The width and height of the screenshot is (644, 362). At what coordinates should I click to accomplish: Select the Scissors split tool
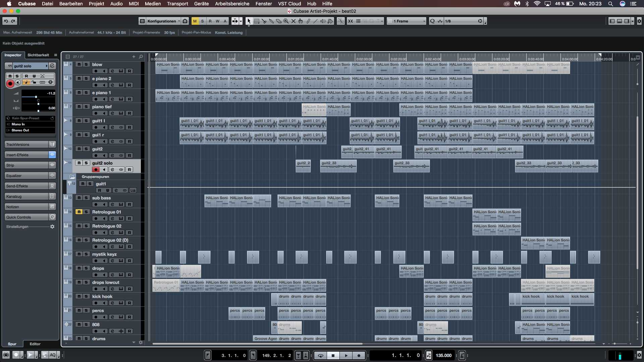pyautogui.click(x=264, y=21)
